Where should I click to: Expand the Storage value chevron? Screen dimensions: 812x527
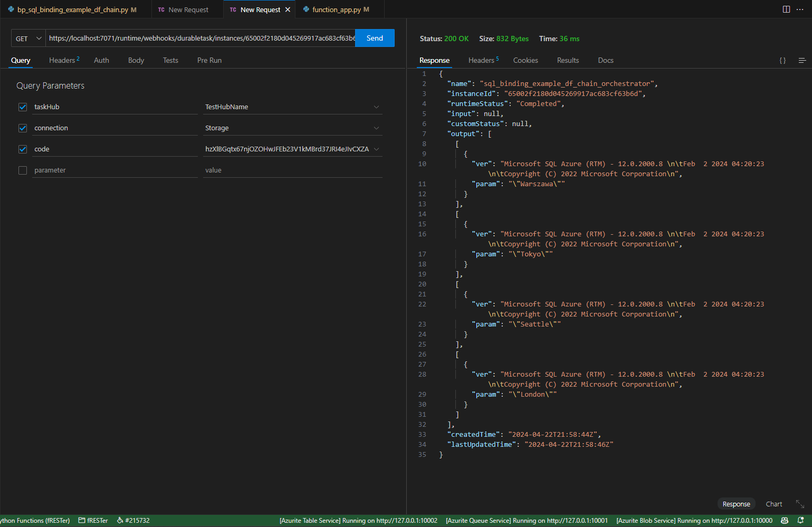376,128
